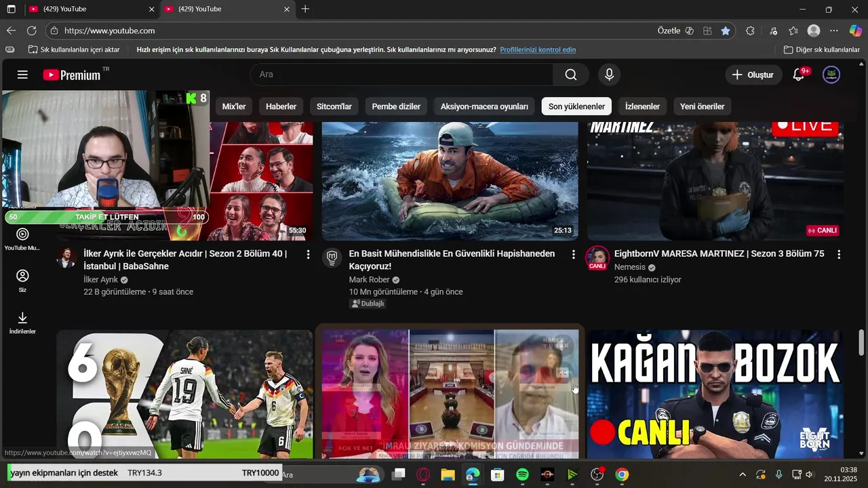Click the İlker Ayrık ile Gerçekler Acıdır title

(185, 260)
